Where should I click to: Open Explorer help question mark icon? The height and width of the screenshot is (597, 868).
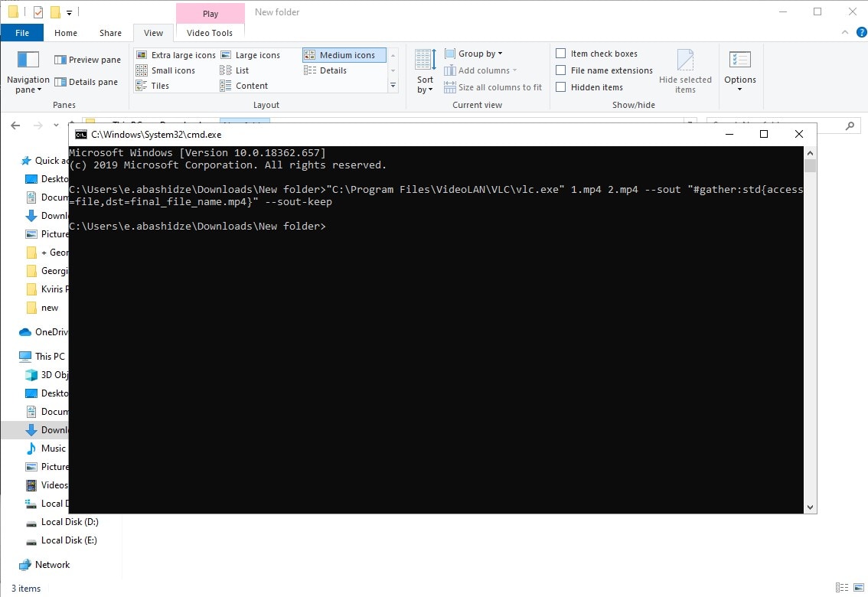(861, 33)
